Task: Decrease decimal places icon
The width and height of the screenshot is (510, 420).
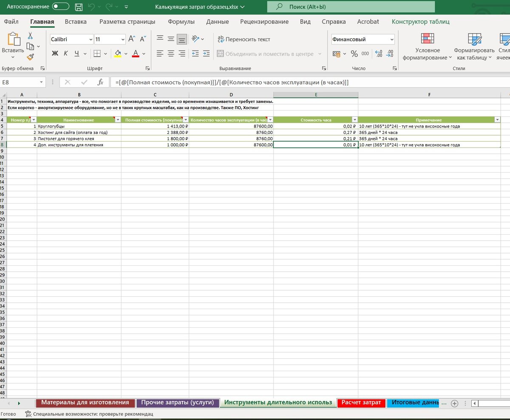Action: [x=390, y=54]
